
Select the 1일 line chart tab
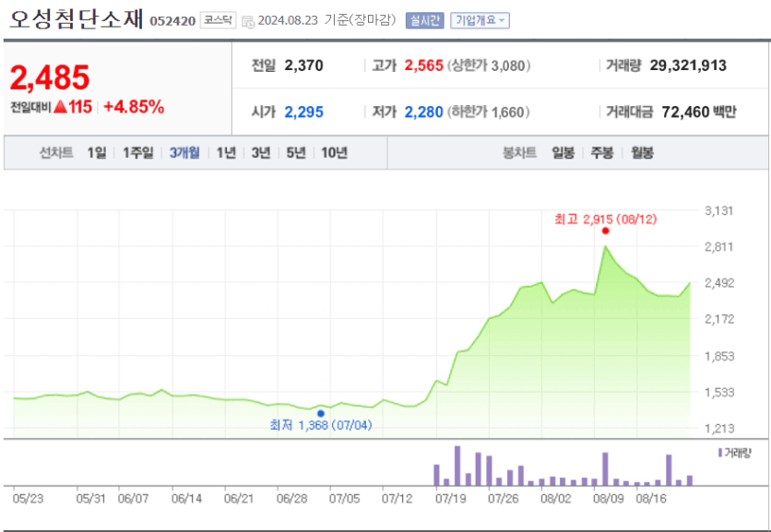pyautogui.click(x=97, y=153)
